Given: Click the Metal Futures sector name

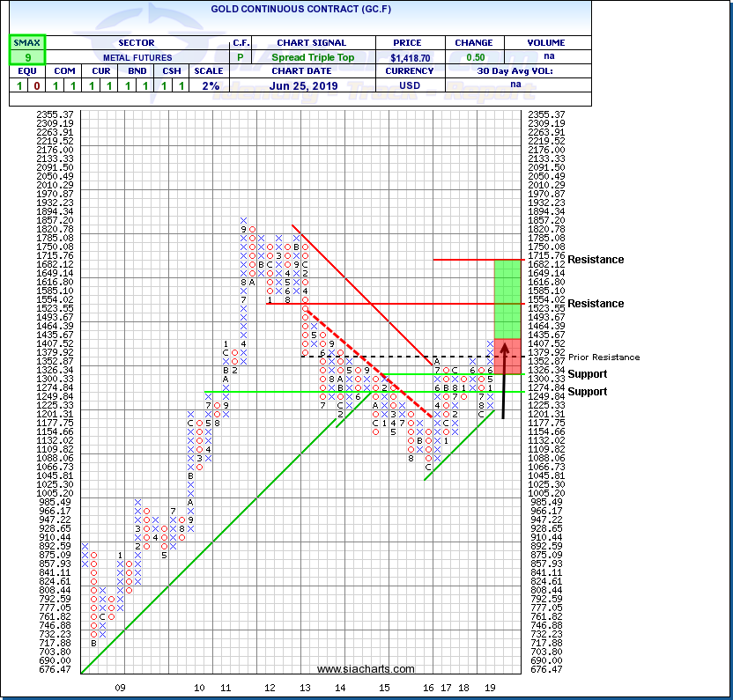Looking at the screenshot, I should [135, 58].
